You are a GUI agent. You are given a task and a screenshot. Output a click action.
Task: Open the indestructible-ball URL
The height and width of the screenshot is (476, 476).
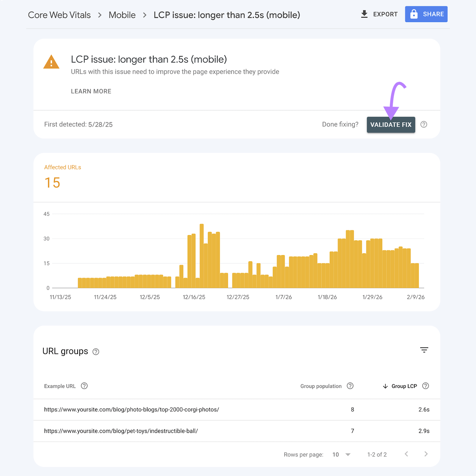coord(121,431)
